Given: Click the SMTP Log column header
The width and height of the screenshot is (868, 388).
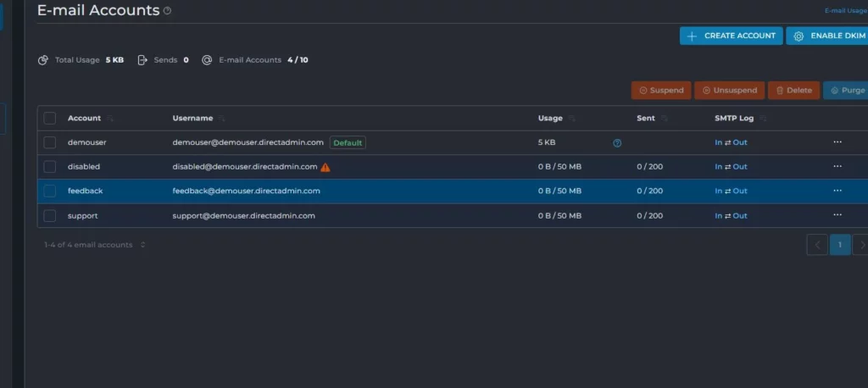Looking at the screenshot, I should pyautogui.click(x=734, y=118).
